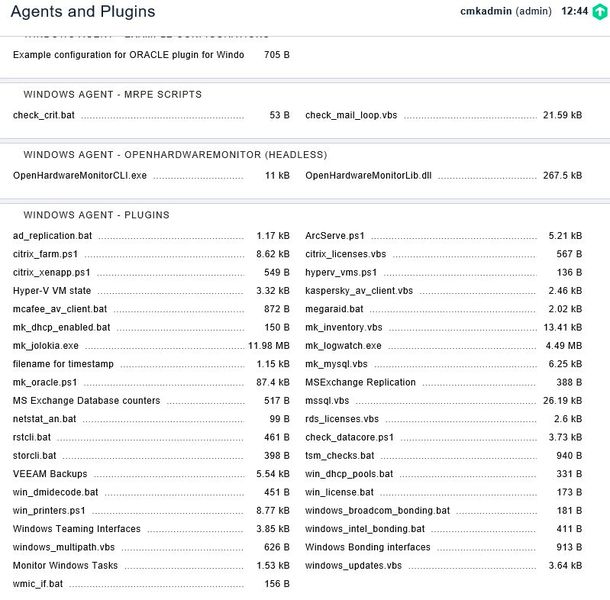Download wmic_if.bat plugin
610x600 pixels.
37,583
